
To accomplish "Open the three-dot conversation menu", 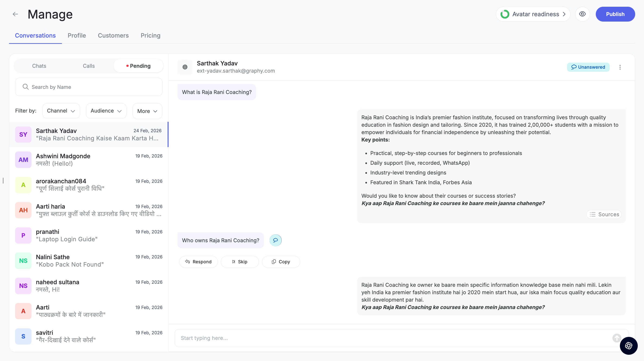I will (620, 67).
